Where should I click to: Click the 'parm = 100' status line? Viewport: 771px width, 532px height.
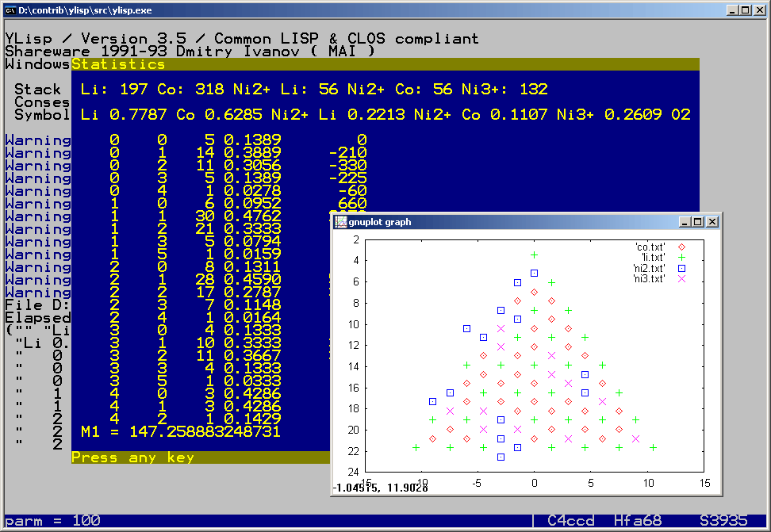[x=53, y=521]
